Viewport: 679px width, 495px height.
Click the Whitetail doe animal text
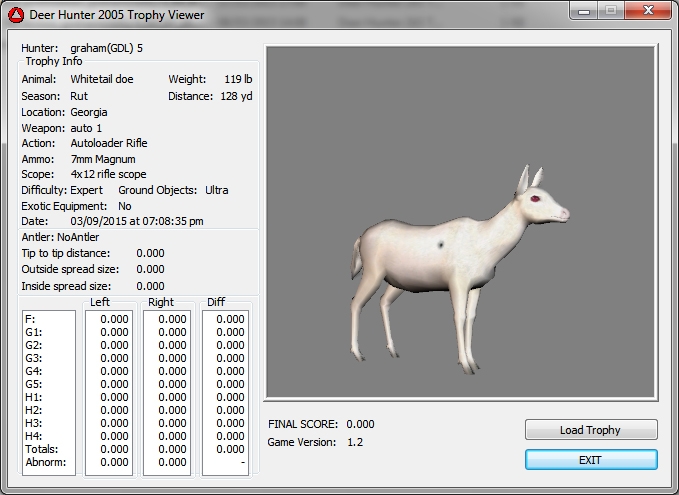101,79
